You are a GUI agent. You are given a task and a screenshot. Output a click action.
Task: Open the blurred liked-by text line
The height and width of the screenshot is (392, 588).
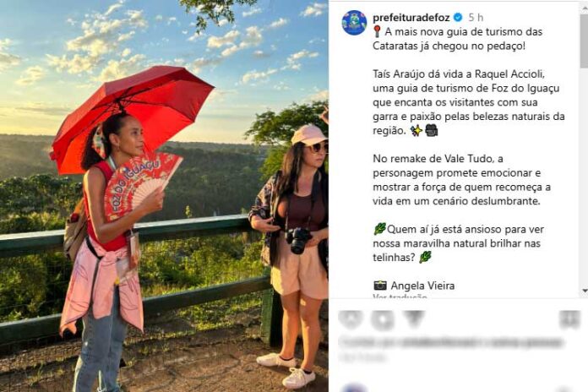pos(451,342)
